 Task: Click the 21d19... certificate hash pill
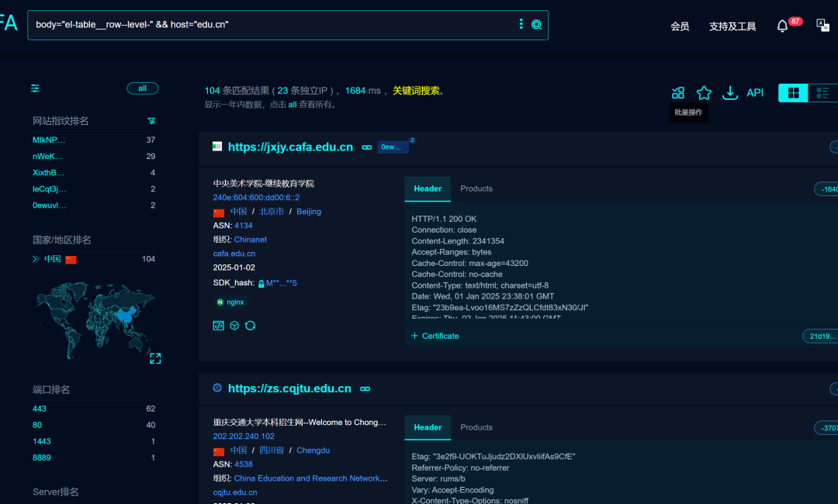(x=821, y=336)
